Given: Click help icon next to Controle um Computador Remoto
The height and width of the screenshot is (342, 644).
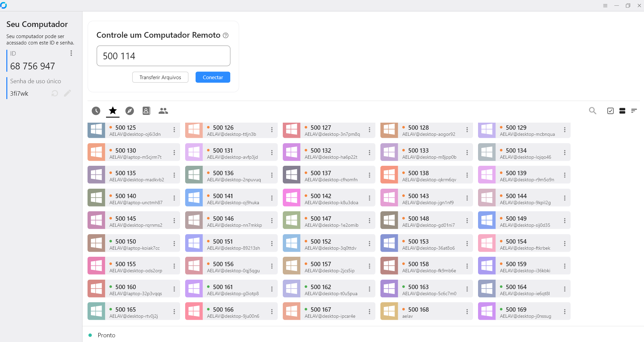Looking at the screenshot, I should [x=226, y=35].
